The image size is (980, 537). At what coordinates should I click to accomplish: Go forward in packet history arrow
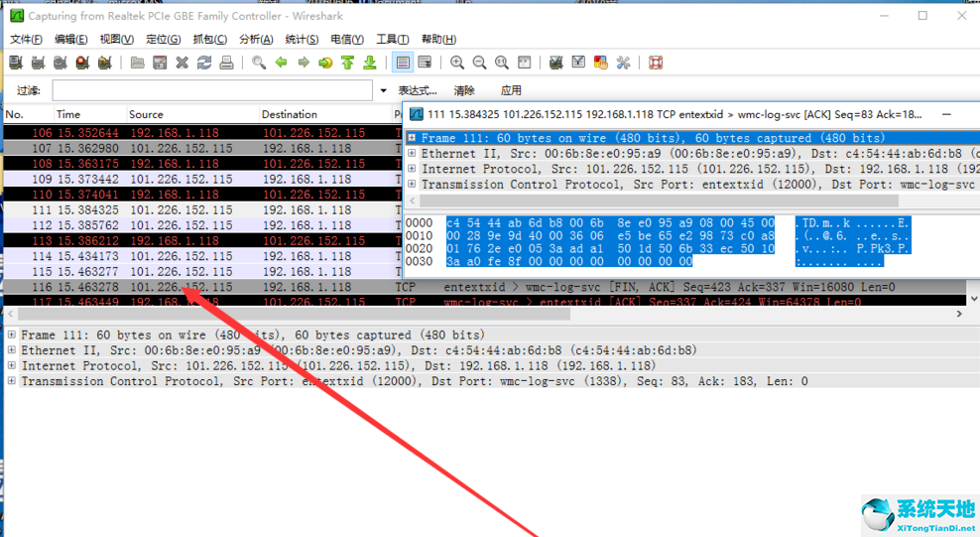304,63
